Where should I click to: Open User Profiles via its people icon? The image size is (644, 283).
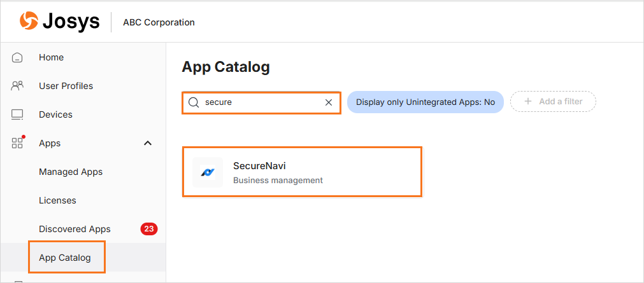pyautogui.click(x=17, y=86)
